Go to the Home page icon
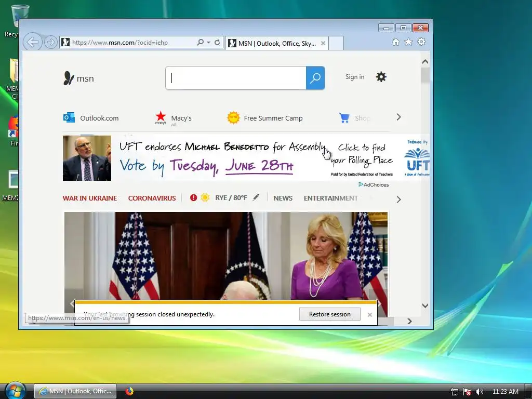 pyautogui.click(x=395, y=42)
